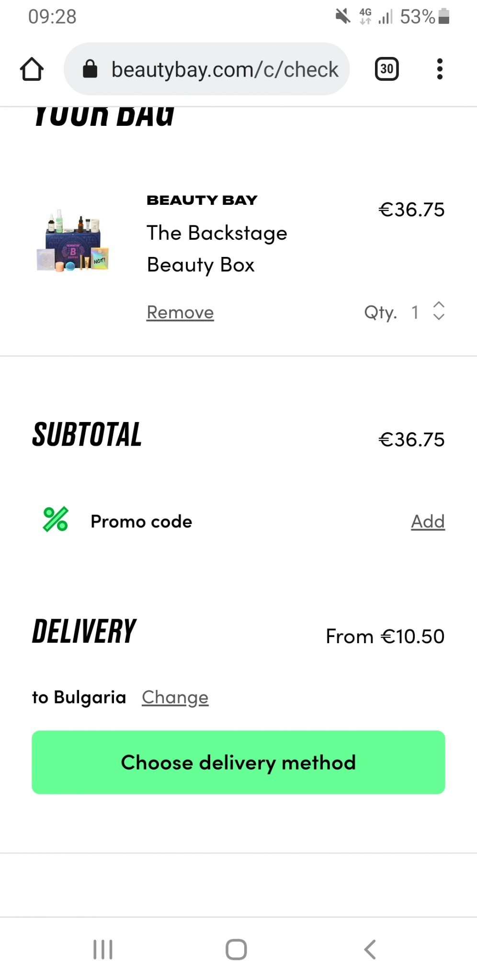Screen dimensions: 477x980
Task: Change the delivery country from Bulgaria
Action: pyautogui.click(x=175, y=698)
